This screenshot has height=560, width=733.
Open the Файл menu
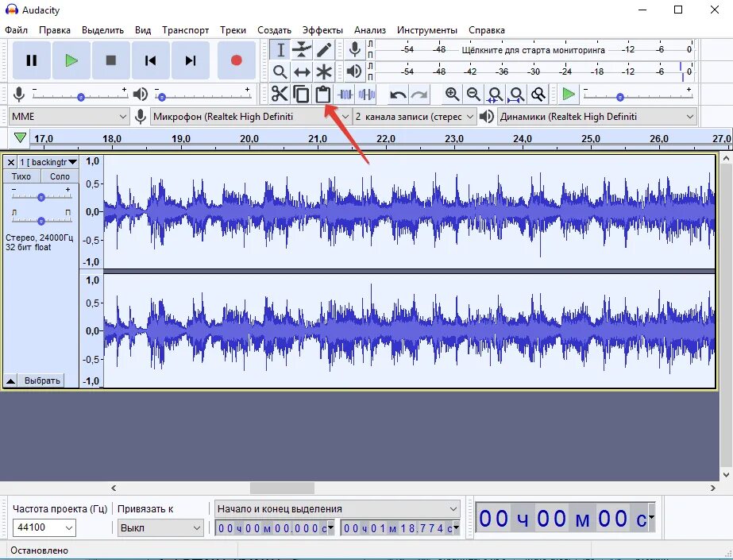click(x=17, y=30)
